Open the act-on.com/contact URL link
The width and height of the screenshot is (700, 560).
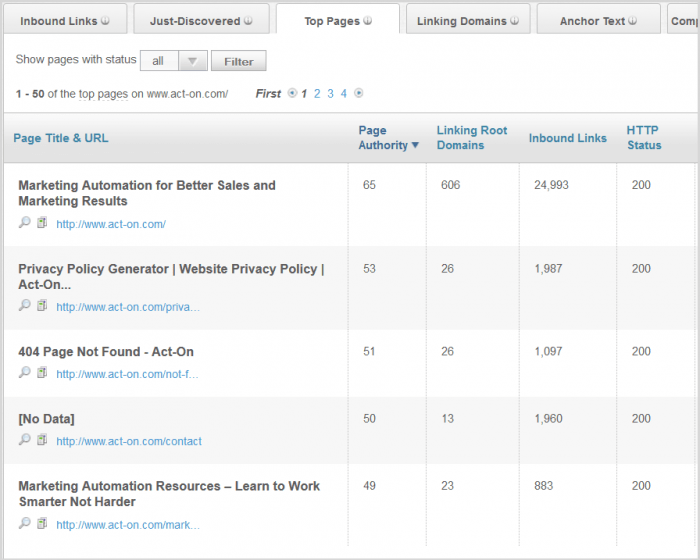[x=129, y=441]
